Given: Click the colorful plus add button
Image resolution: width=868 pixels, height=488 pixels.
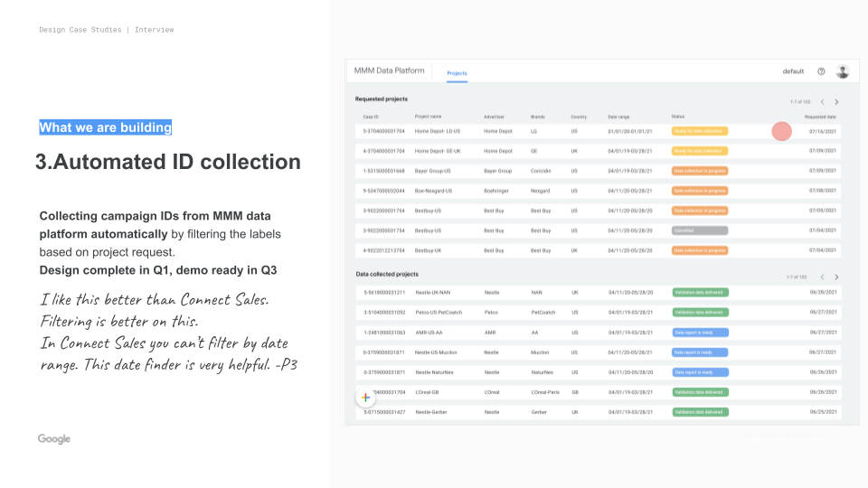Looking at the screenshot, I should point(365,398).
